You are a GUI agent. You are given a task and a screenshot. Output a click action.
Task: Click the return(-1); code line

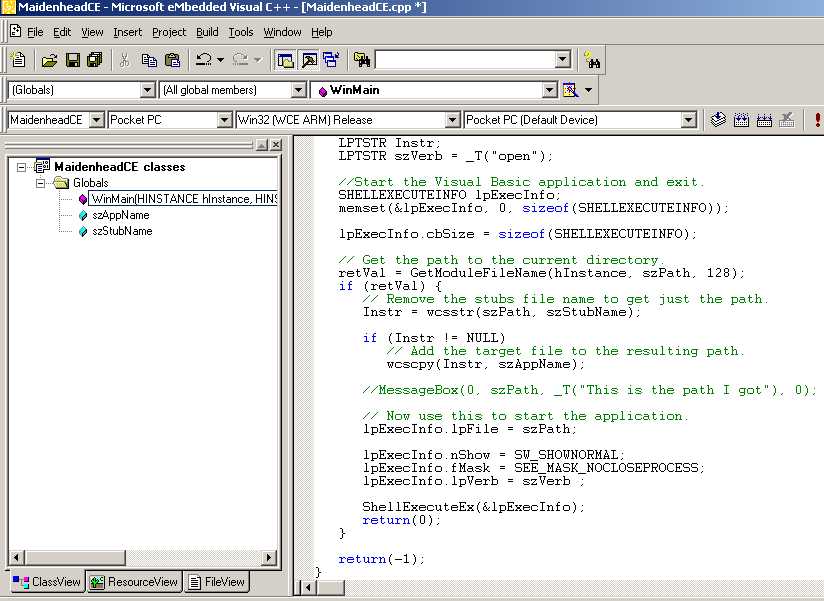pyautogui.click(x=382, y=559)
